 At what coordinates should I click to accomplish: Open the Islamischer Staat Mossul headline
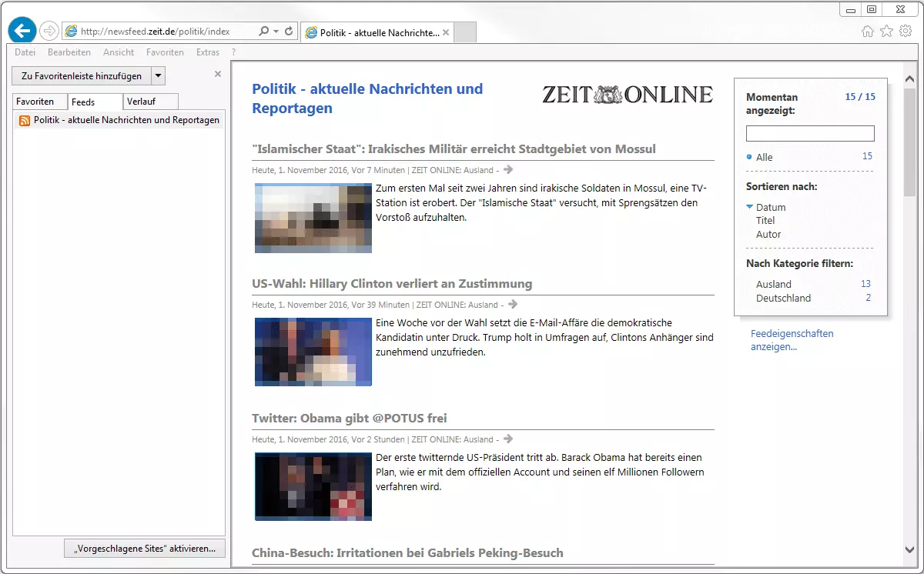pos(454,149)
